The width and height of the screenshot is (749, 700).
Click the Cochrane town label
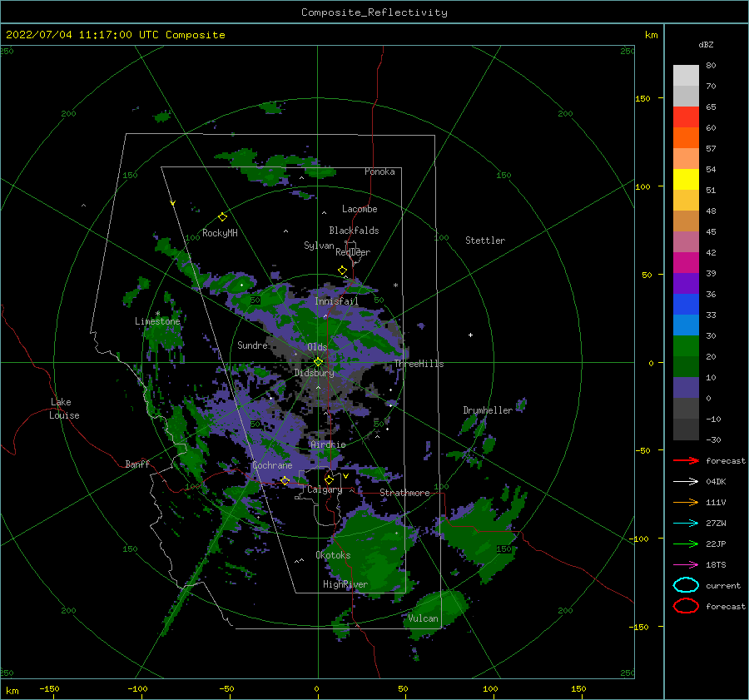(x=272, y=465)
